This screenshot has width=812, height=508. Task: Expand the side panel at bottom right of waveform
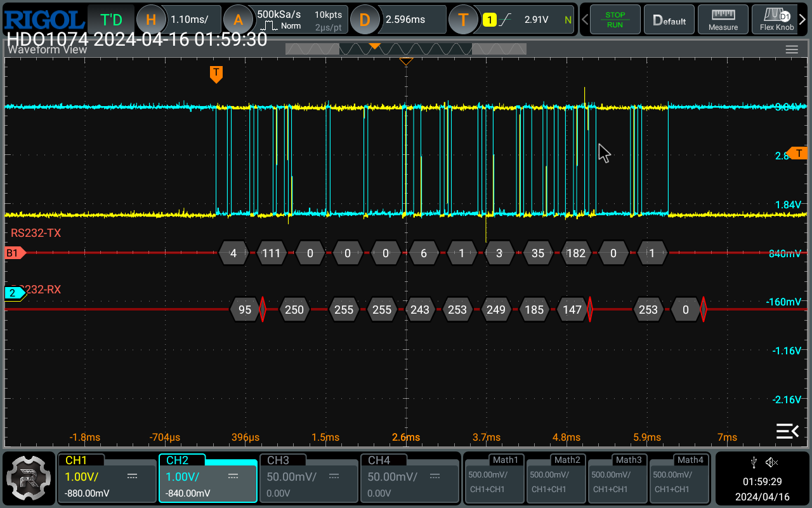(787, 431)
